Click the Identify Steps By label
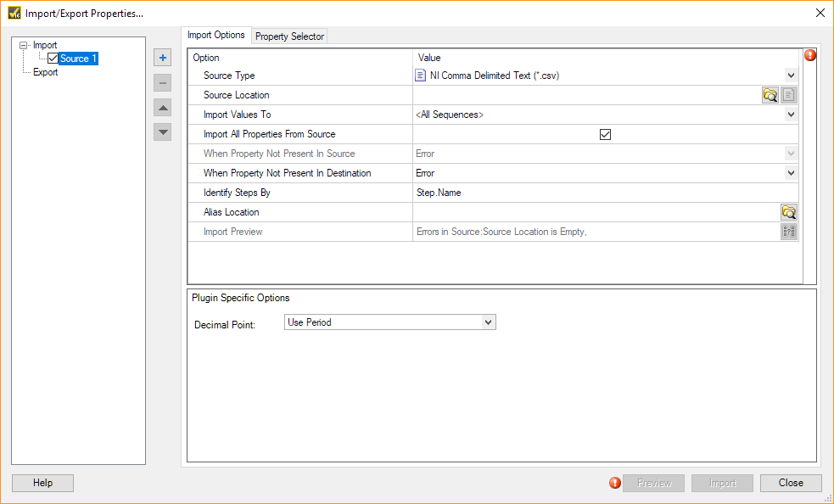Image resolution: width=834 pixels, height=504 pixels. tap(237, 193)
